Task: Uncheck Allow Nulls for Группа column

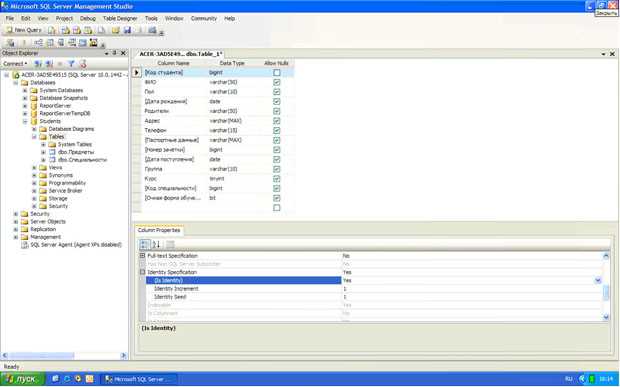Action: coord(277,169)
